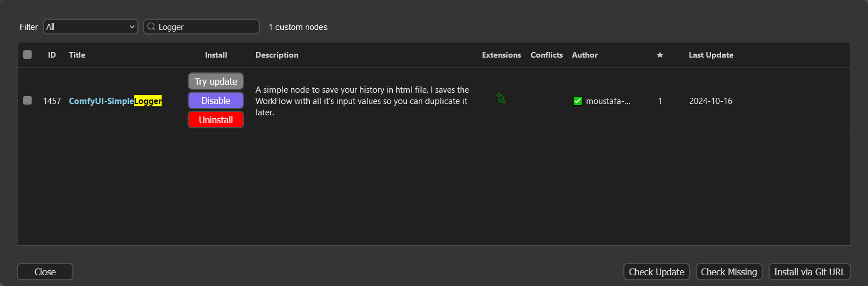Sort table by Title column header

click(x=77, y=55)
